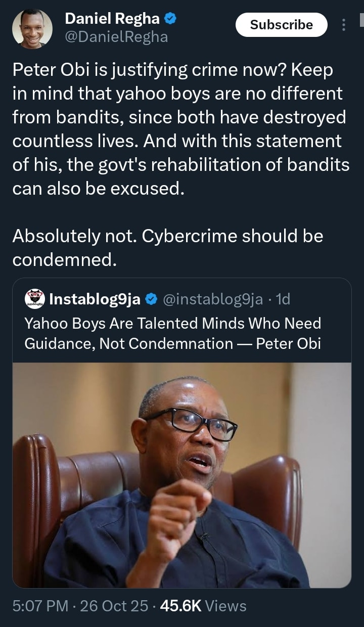Click the quoted tweet's 1d timestamp
The height and width of the screenshot is (627, 364).
[x=283, y=300]
